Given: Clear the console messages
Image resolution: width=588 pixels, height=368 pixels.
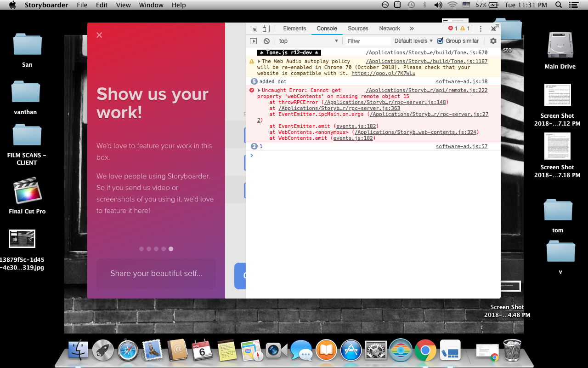Looking at the screenshot, I should [266, 41].
